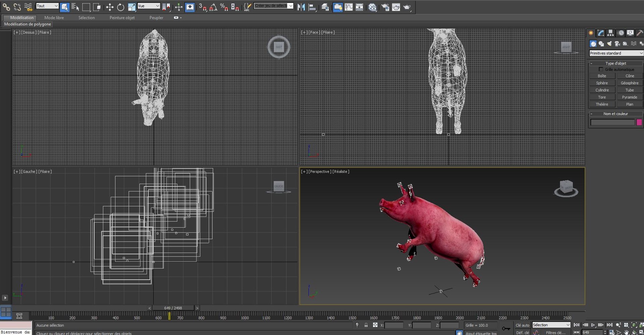Create a Théière primitive
644x335 pixels.
point(602,104)
